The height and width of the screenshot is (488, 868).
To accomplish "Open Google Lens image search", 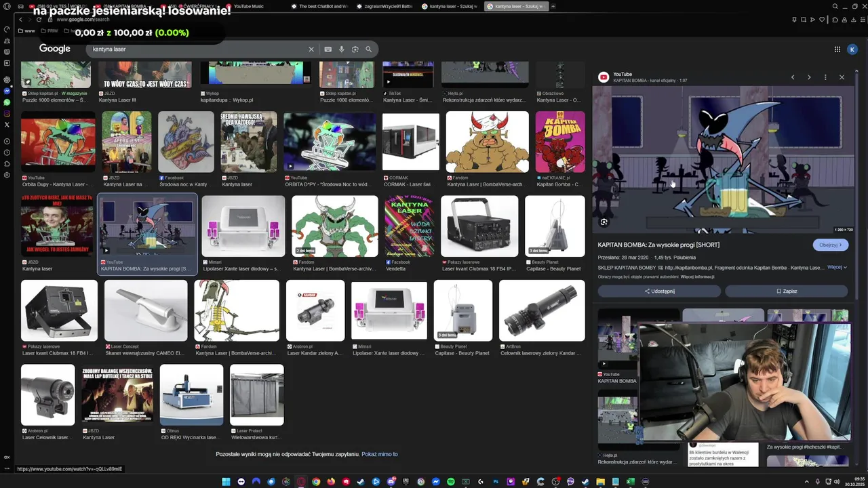I will point(355,49).
